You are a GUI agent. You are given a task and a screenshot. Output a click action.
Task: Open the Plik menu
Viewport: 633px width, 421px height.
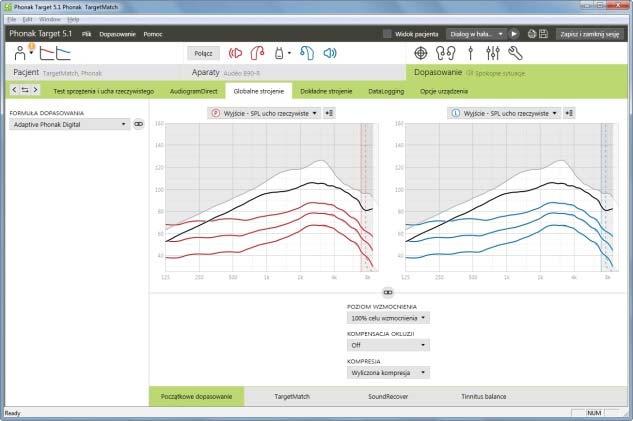click(86, 34)
